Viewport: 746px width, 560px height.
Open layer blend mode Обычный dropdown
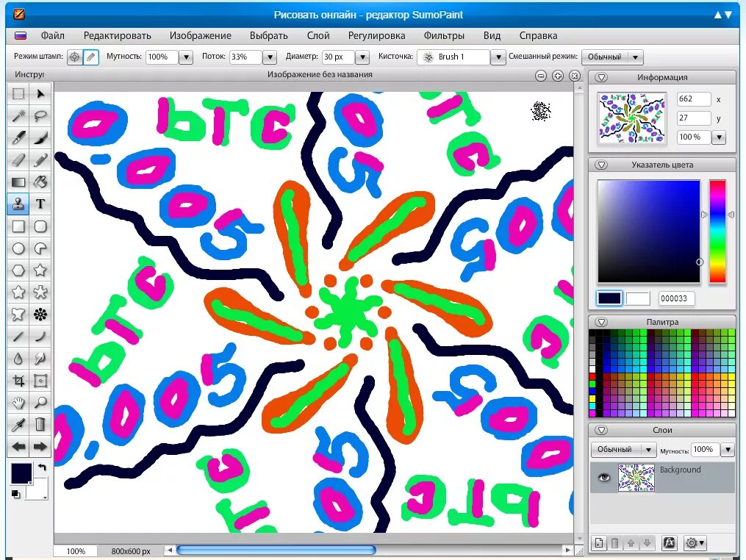(x=623, y=449)
